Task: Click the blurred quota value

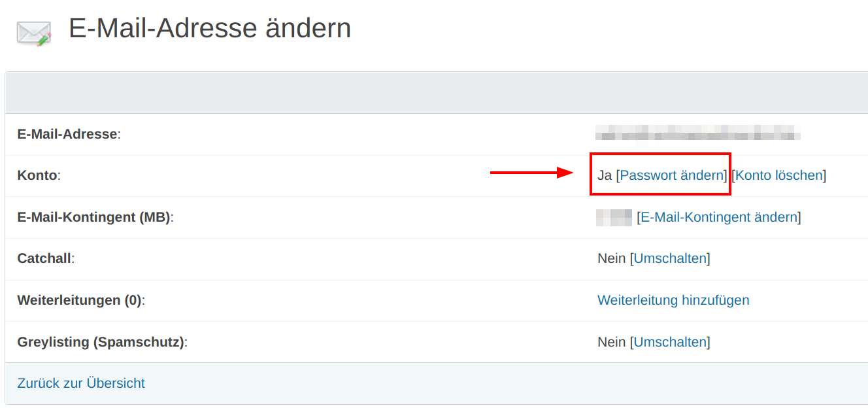Action: (614, 217)
